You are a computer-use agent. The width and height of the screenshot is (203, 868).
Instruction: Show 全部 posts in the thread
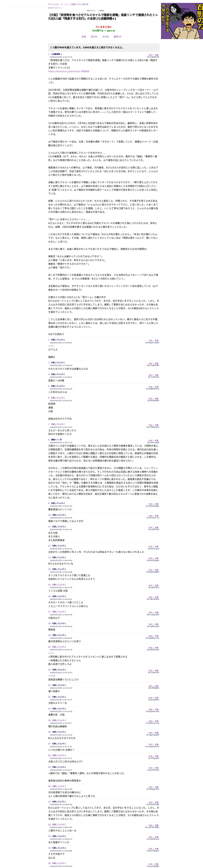tap(84, 37)
